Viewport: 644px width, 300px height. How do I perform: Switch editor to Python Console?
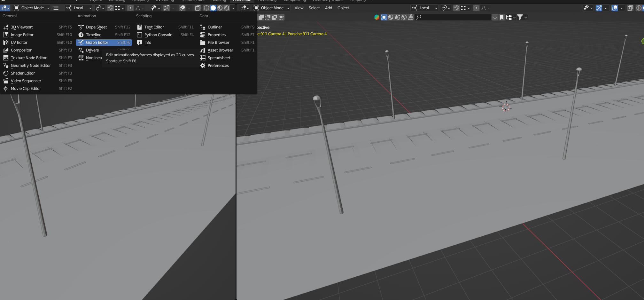point(165,35)
